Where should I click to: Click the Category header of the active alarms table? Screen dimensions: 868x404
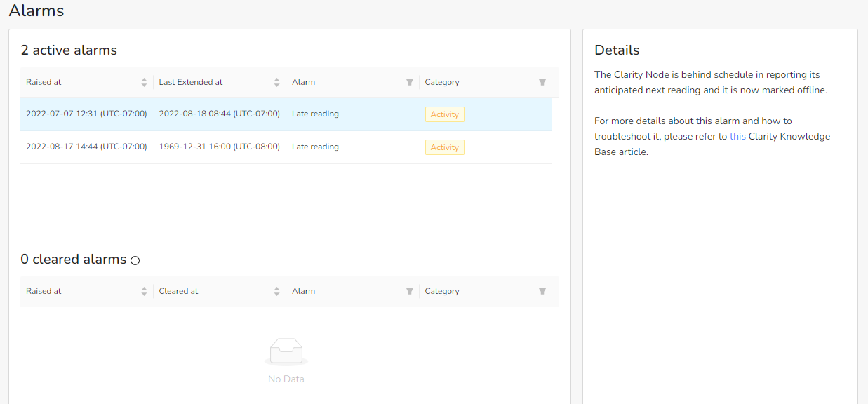[442, 82]
